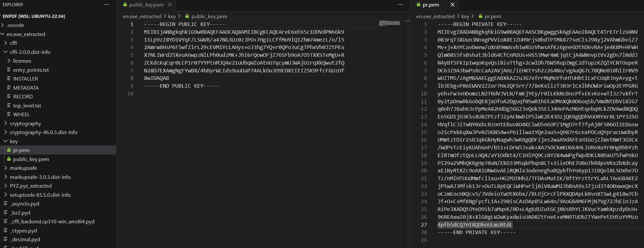
Task: Close the public_key.pem tab
Action: click(x=170, y=5)
